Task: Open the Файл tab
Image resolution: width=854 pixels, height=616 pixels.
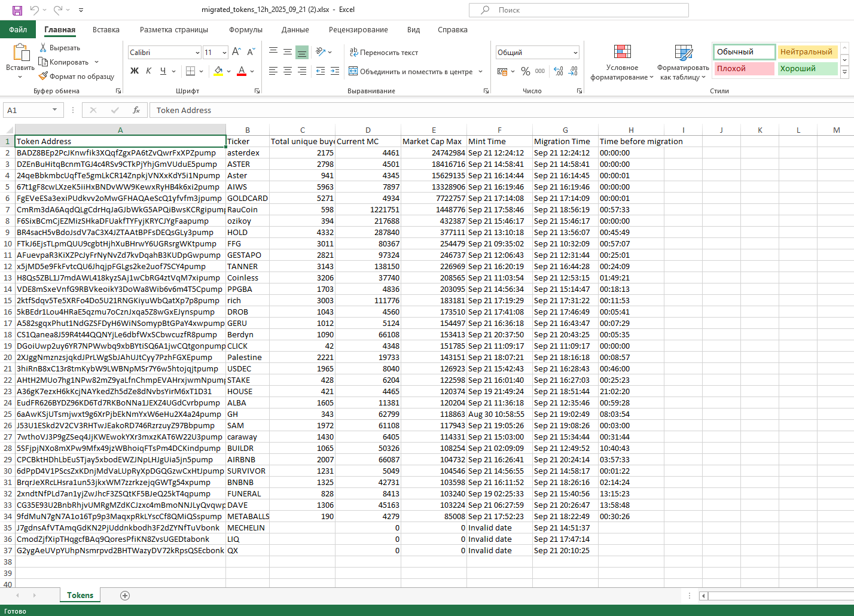Action: coord(18,30)
